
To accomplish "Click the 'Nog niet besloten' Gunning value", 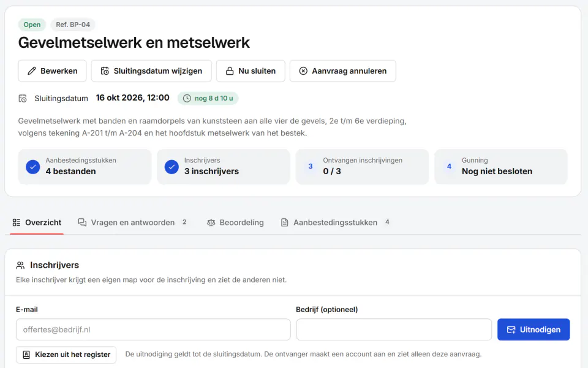I will [x=497, y=171].
